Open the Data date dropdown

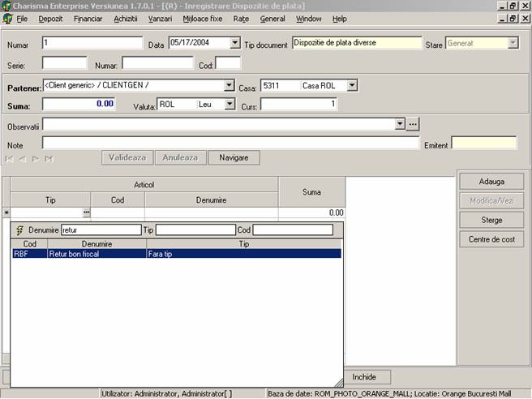click(235, 43)
